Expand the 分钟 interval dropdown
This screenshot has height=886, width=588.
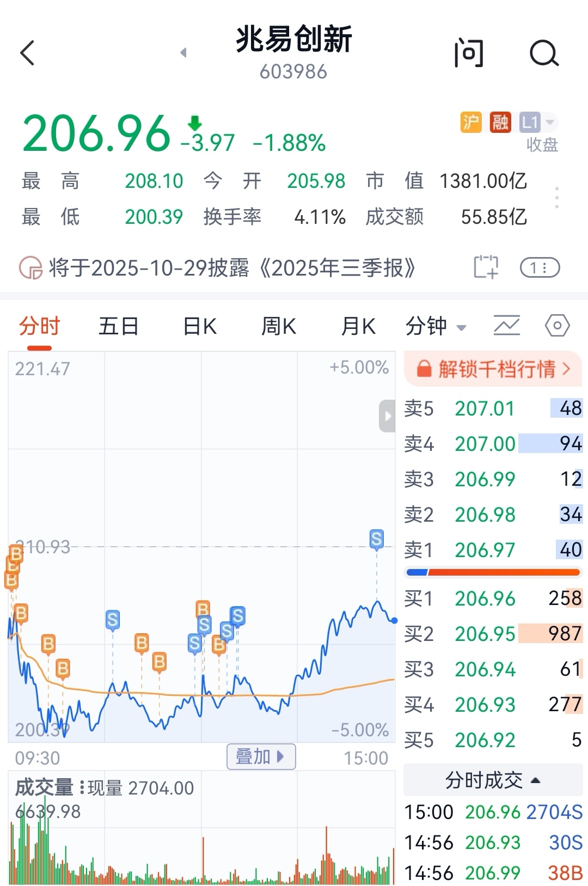436,327
